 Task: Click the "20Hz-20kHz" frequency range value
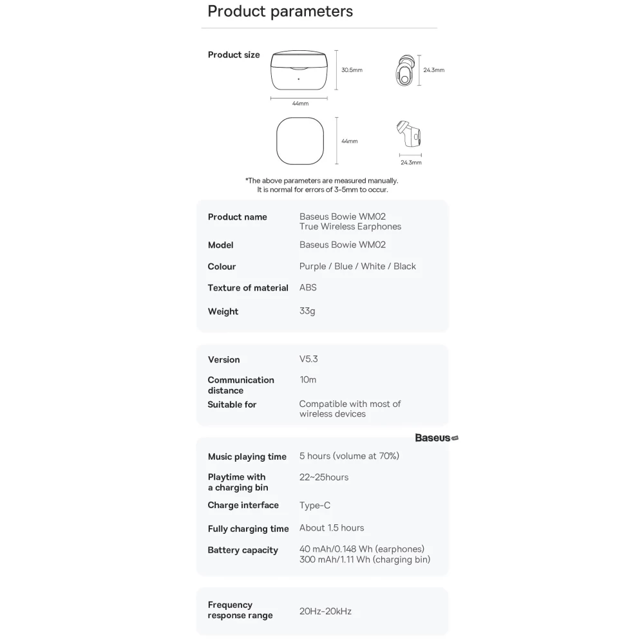325,611
